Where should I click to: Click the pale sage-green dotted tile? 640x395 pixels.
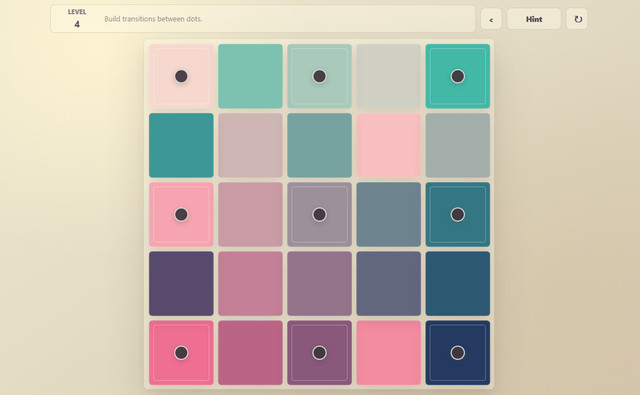(x=319, y=76)
